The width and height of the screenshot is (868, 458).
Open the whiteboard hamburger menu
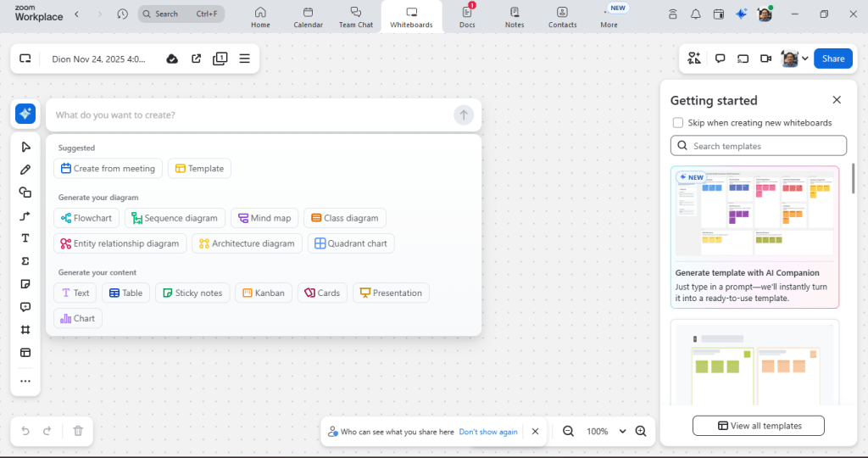[245, 59]
